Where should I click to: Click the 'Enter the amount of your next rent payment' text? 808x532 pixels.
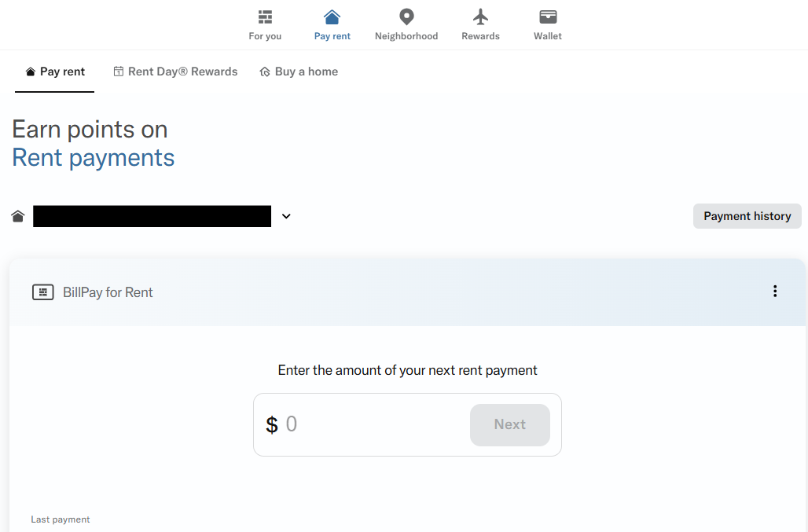tap(407, 370)
